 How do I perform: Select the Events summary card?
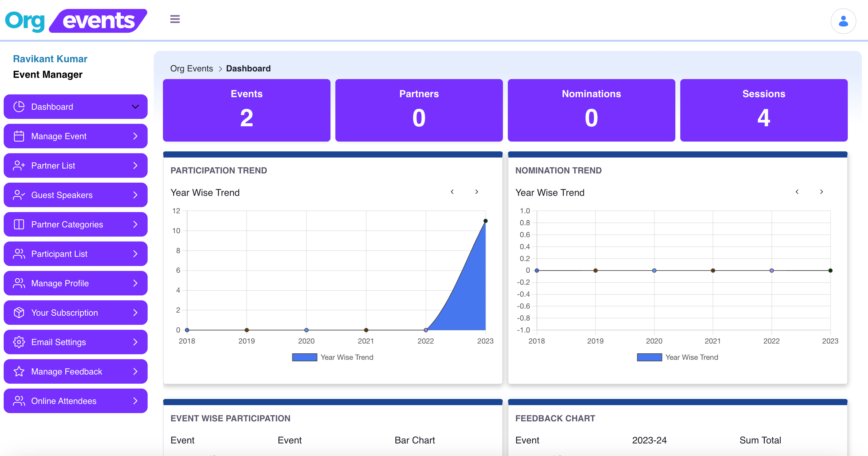(x=246, y=110)
